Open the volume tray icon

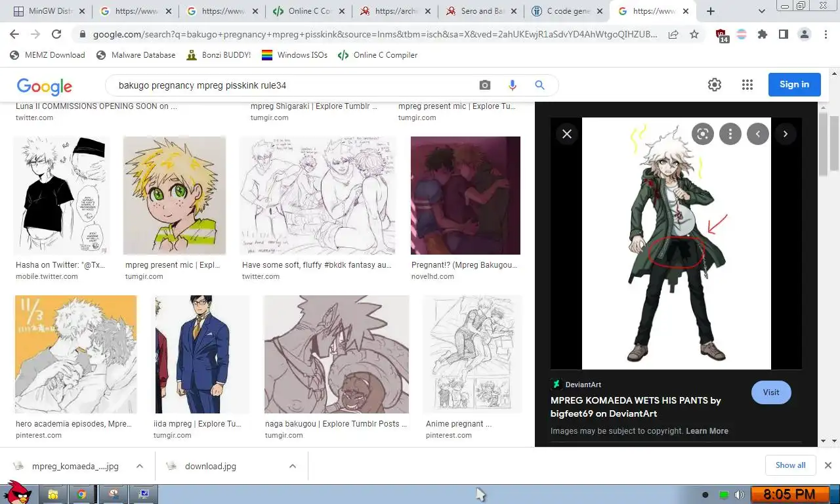pos(740,495)
